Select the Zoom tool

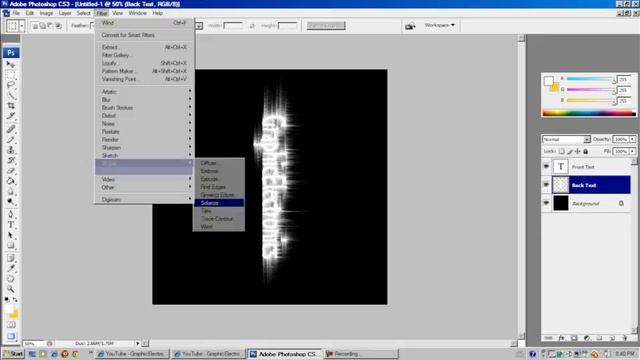(11, 289)
